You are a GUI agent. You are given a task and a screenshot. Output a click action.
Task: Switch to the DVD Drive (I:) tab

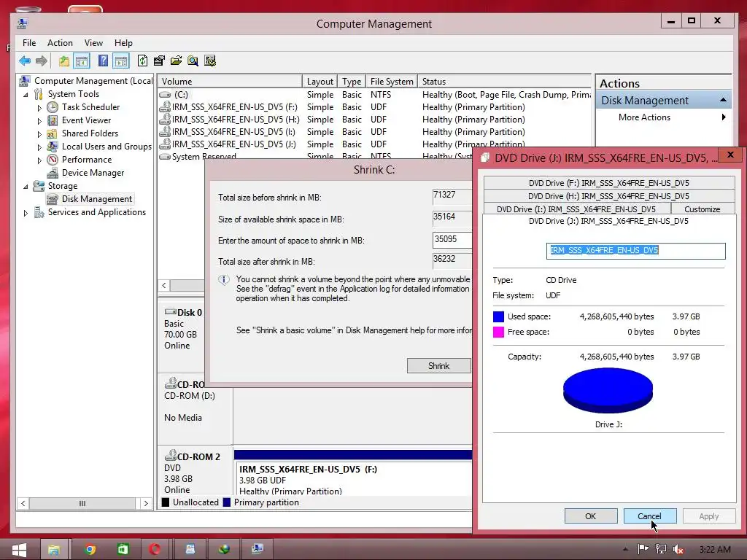pyautogui.click(x=576, y=209)
